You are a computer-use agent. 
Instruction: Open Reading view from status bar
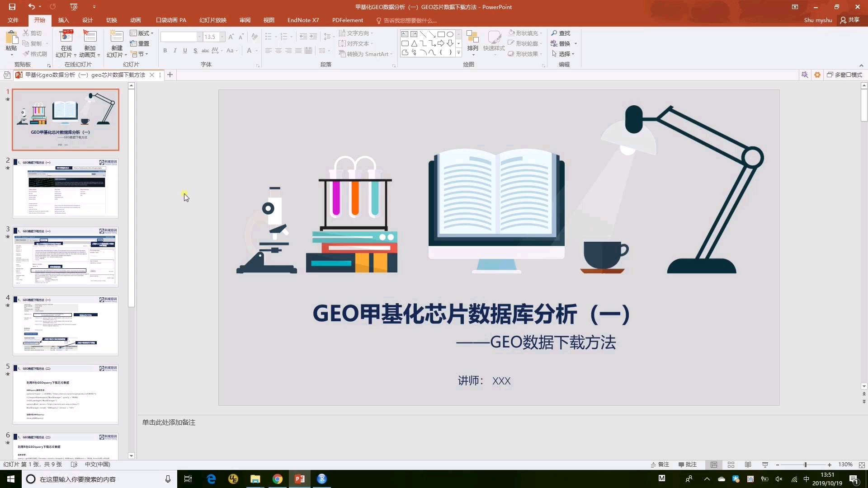(x=748, y=465)
